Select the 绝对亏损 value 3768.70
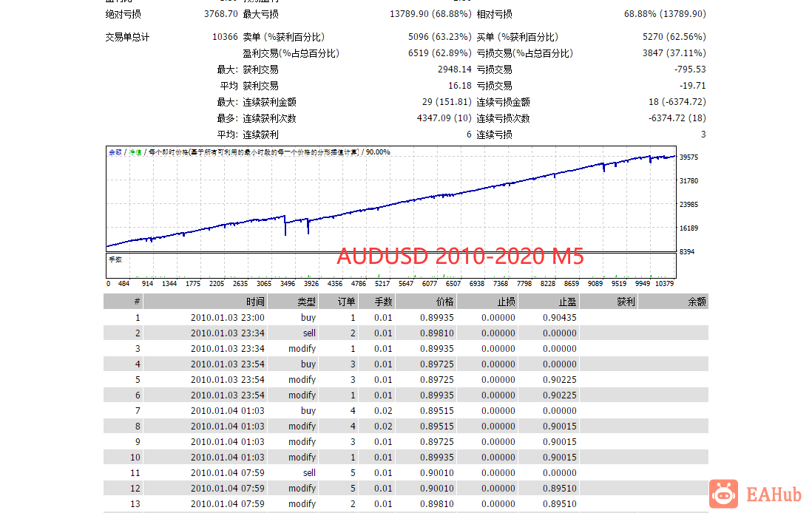Screen dimensions: 812x513 pyautogui.click(x=220, y=14)
